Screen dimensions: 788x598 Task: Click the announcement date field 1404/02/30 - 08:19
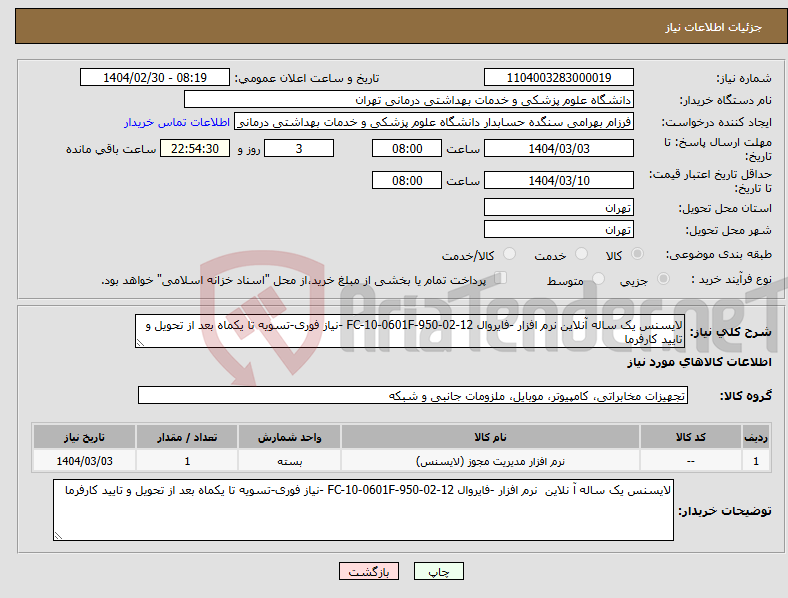[155, 77]
